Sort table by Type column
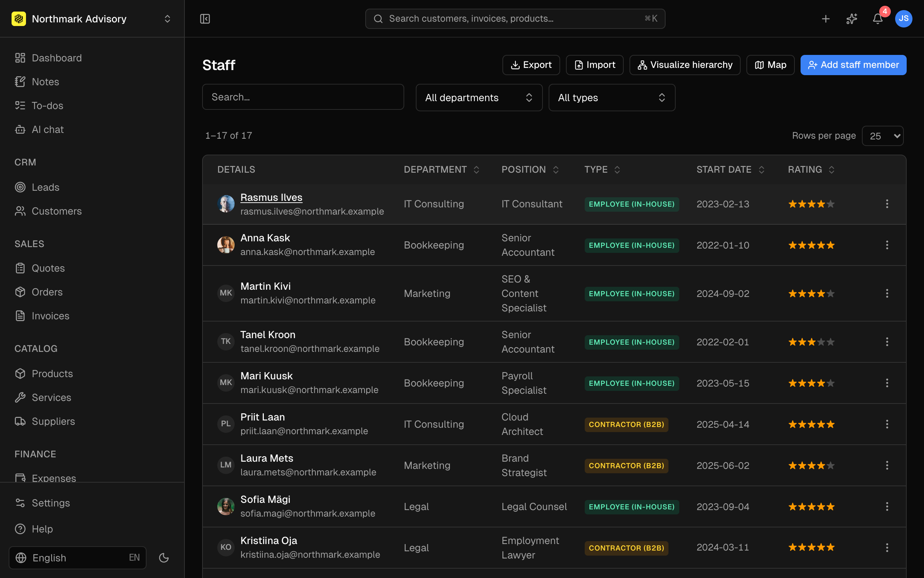Screen dimensions: 924x578 (602, 169)
